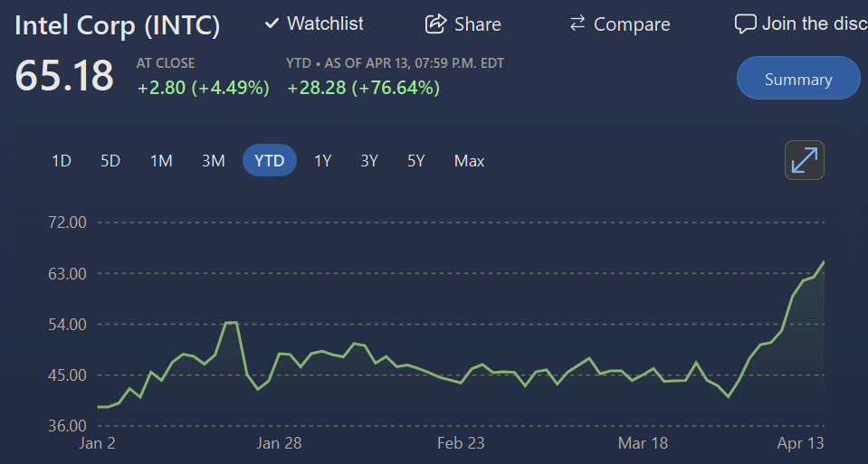Click the Share arrow icon
The image size is (868, 464).
click(x=435, y=24)
